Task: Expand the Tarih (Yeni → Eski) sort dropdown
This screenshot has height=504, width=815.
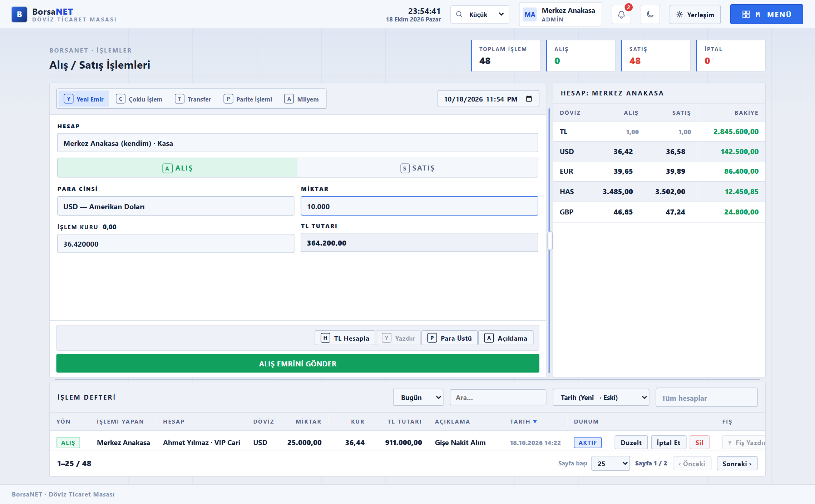Action: coord(601,397)
